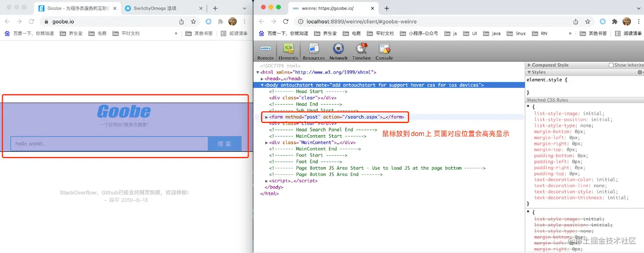View site info for localhost in weinre window

tap(300, 21)
